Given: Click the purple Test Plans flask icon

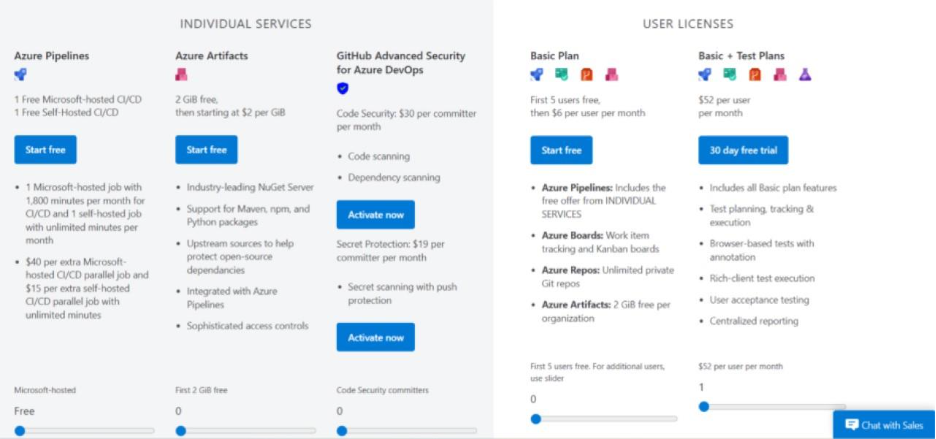Looking at the screenshot, I should click(805, 75).
